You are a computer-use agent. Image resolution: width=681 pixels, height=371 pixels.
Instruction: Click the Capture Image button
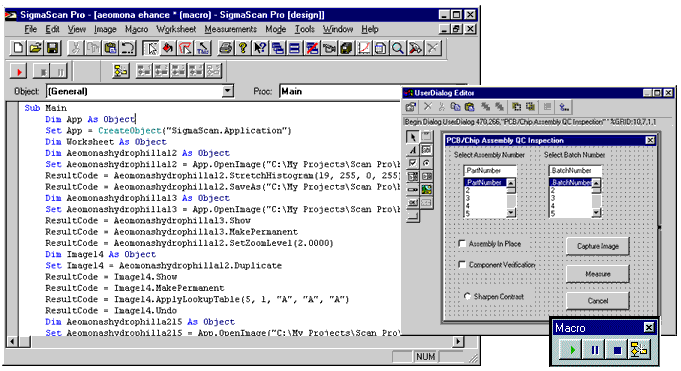coord(598,246)
